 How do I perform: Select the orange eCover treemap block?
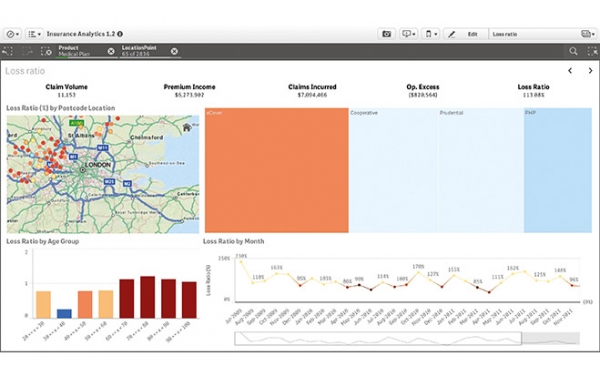point(277,170)
